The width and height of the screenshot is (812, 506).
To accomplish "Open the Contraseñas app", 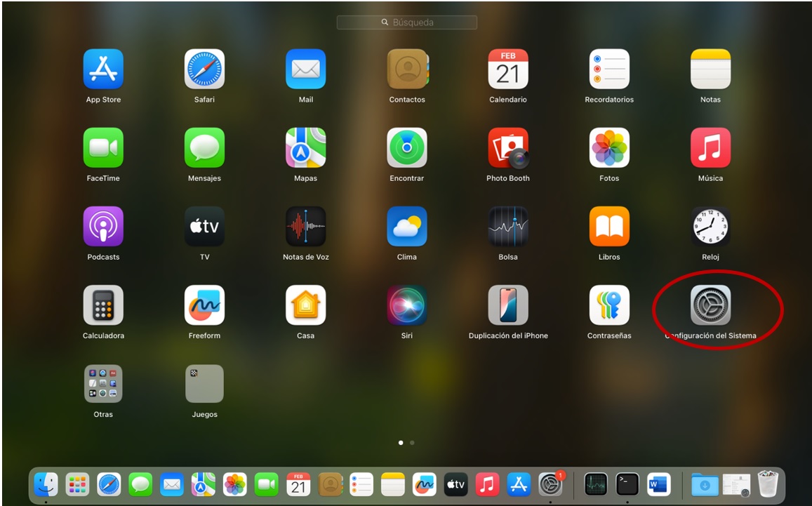I will (609, 305).
